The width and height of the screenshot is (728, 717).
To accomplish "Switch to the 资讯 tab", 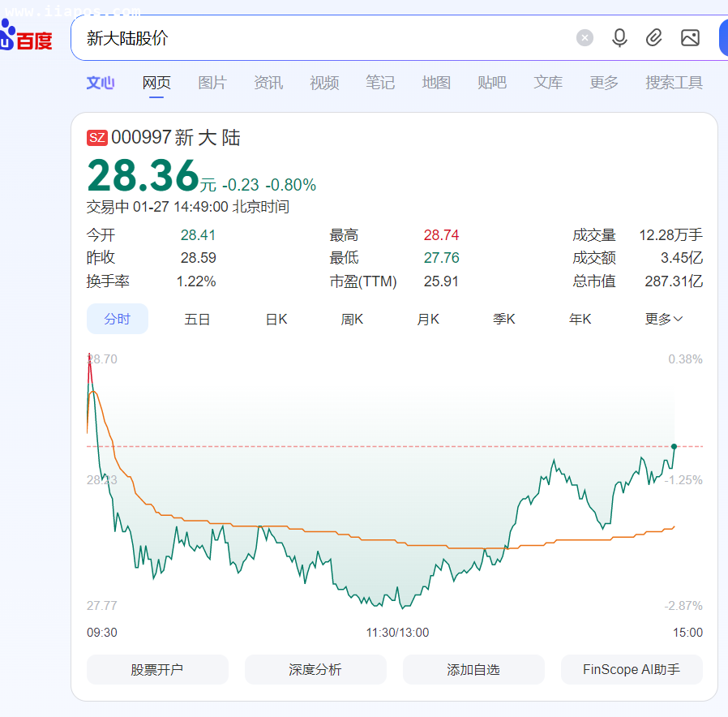I will point(268,83).
